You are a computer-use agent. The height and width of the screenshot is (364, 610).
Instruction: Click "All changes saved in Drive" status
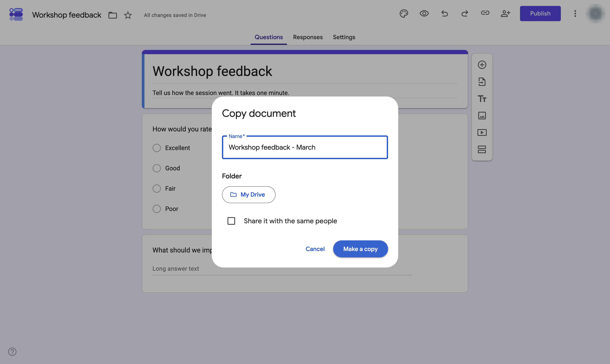click(175, 15)
